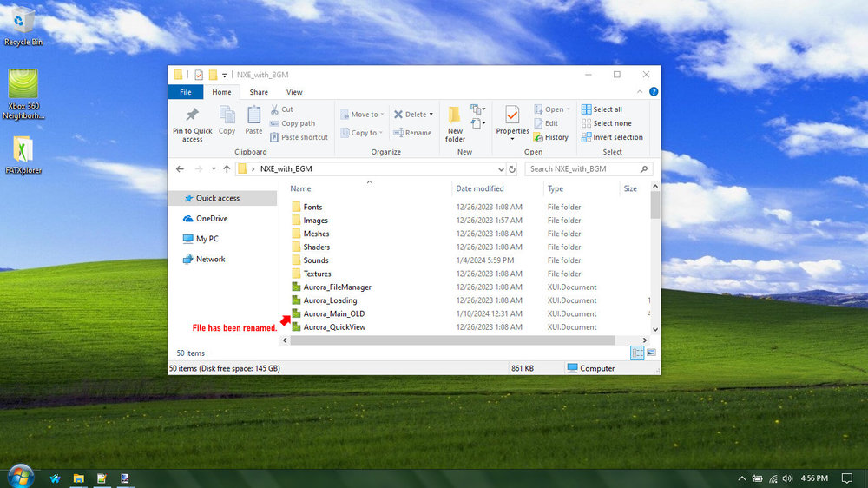Screen dimensions: 868x488
Task: Open file History
Action: [x=551, y=137]
